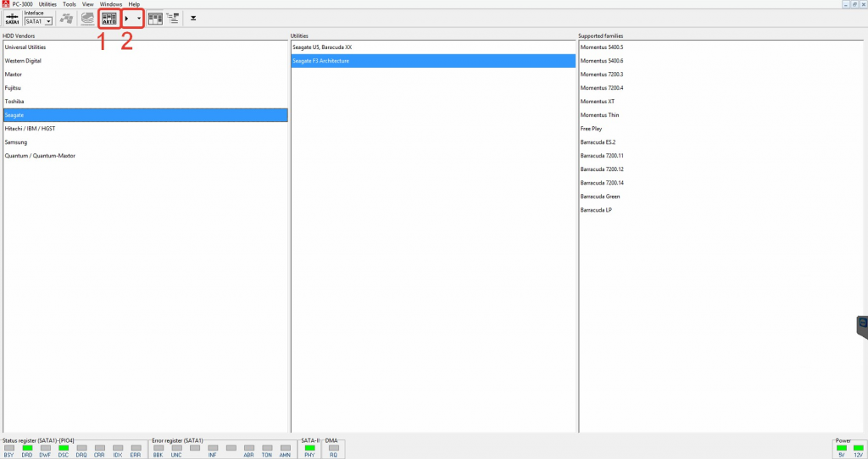
Task: Click the SATA1 port icon in toolbar
Action: 12,18
